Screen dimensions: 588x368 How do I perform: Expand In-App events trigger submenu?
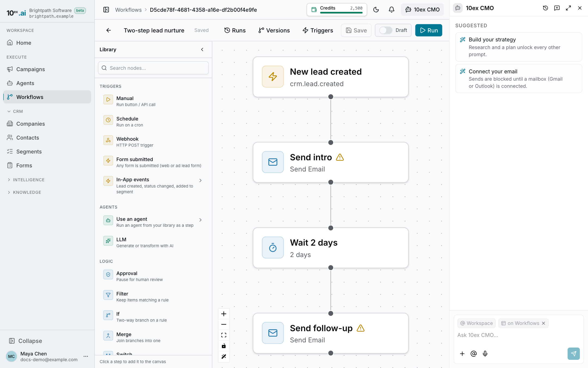point(201,180)
